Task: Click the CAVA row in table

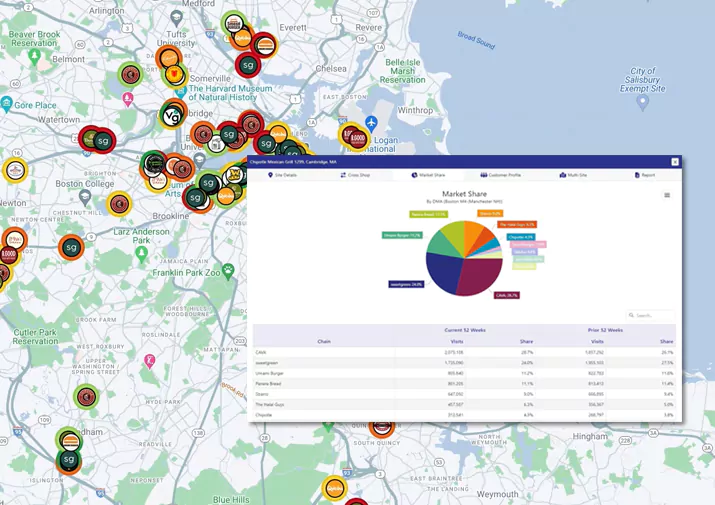Action: (464, 352)
